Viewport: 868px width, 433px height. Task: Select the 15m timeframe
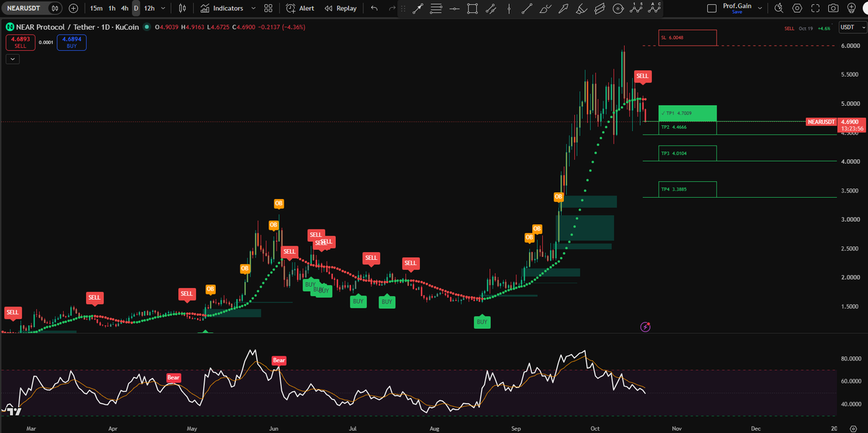pos(96,8)
